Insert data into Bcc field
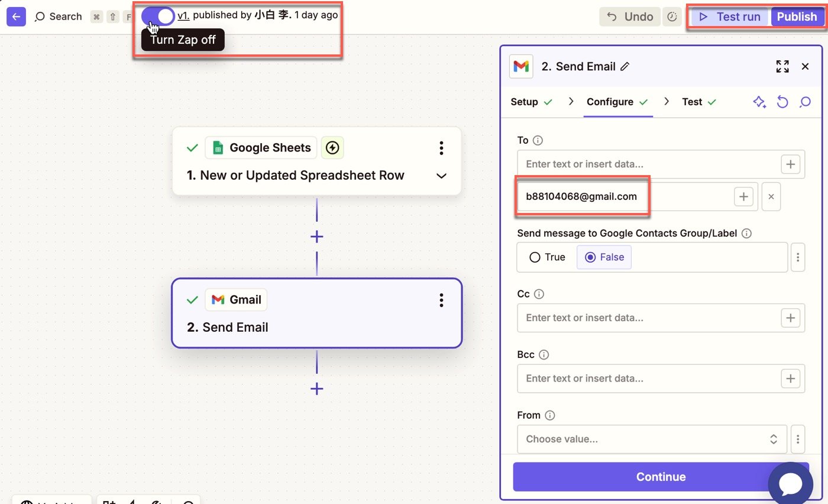Image resolution: width=828 pixels, height=504 pixels. click(x=791, y=379)
